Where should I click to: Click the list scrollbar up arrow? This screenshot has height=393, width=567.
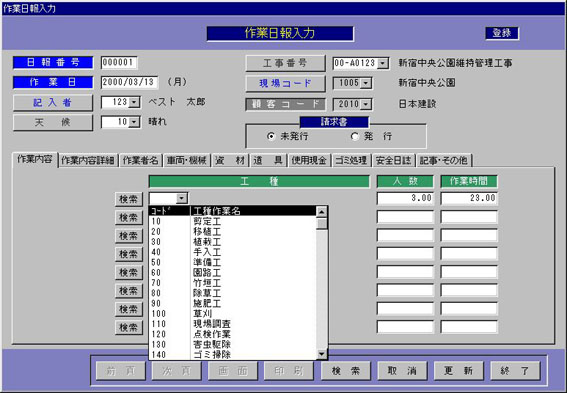coord(321,212)
